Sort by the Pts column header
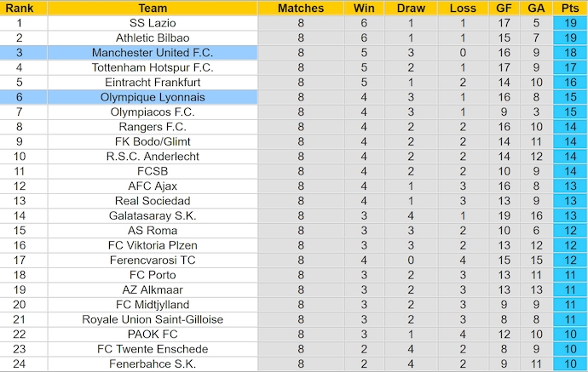Viewport: 588px width, 372px height. (568, 8)
